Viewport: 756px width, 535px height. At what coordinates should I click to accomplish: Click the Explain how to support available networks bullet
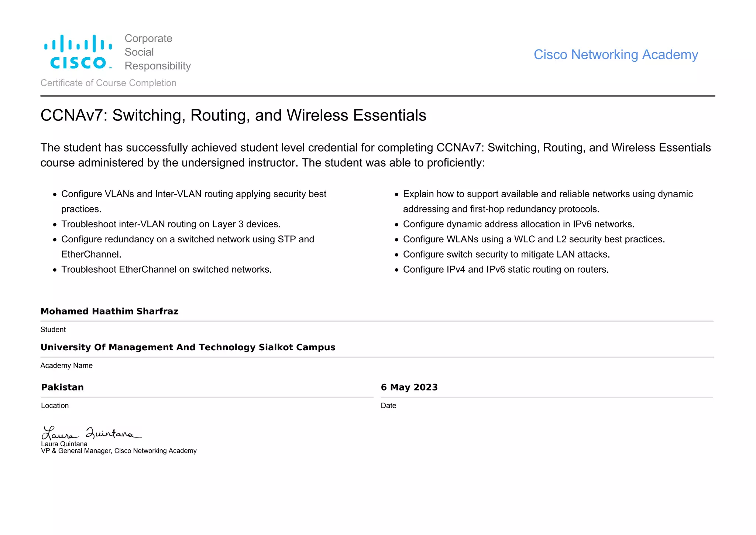[547, 194]
